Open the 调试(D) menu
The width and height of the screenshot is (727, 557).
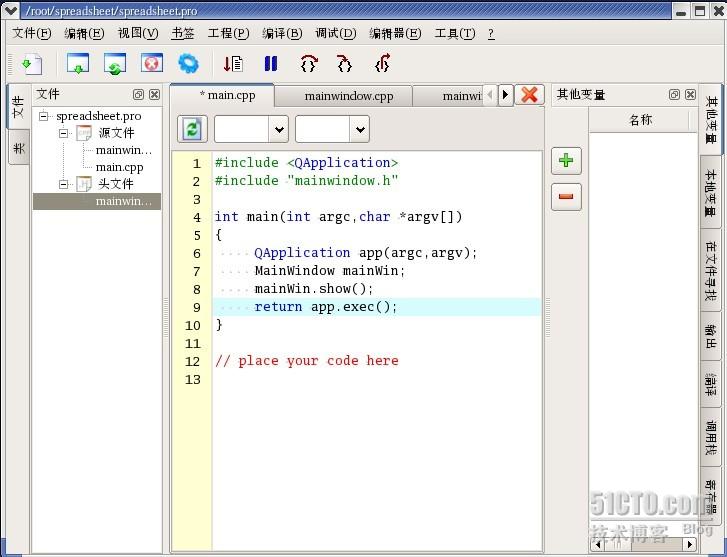click(336, 33)
